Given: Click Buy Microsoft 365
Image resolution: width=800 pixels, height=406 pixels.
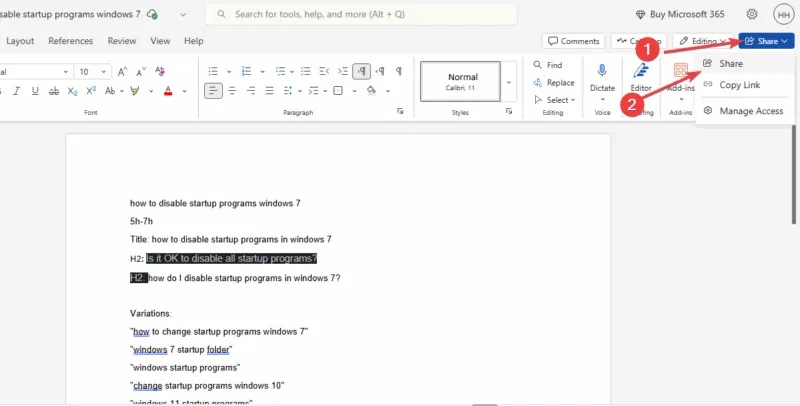Looking at the screenshot, I should (680, 14).
